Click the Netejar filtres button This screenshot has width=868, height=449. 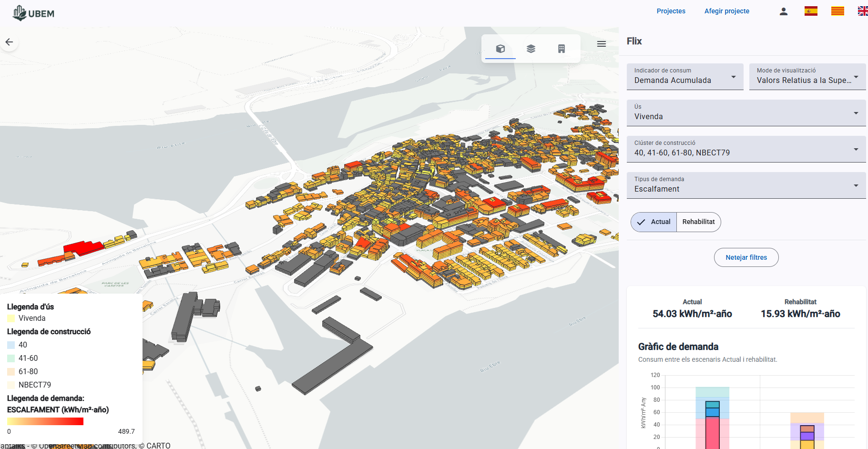tap(746, 257)
